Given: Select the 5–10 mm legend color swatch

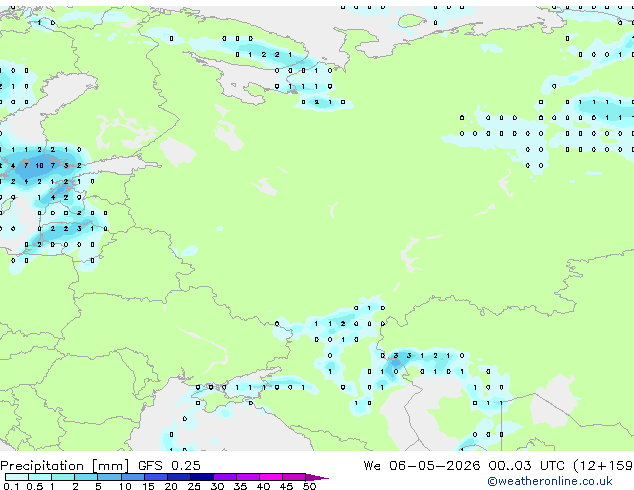Looking at the screenshot, I should point(109,477).
